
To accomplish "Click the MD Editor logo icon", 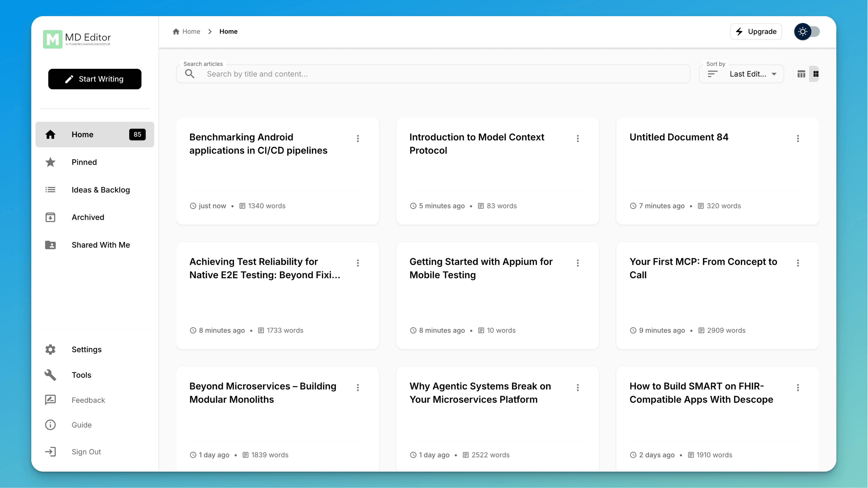I will [53, 39].
